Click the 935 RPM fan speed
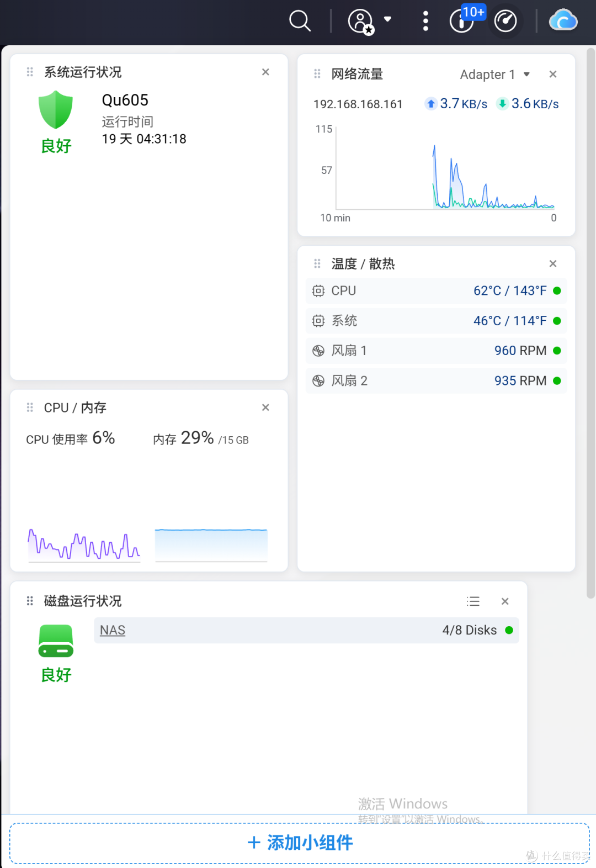 [x=520, y=380]
